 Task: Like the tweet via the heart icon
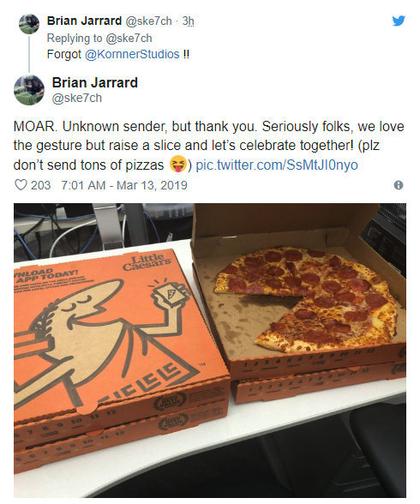(21, 185)
